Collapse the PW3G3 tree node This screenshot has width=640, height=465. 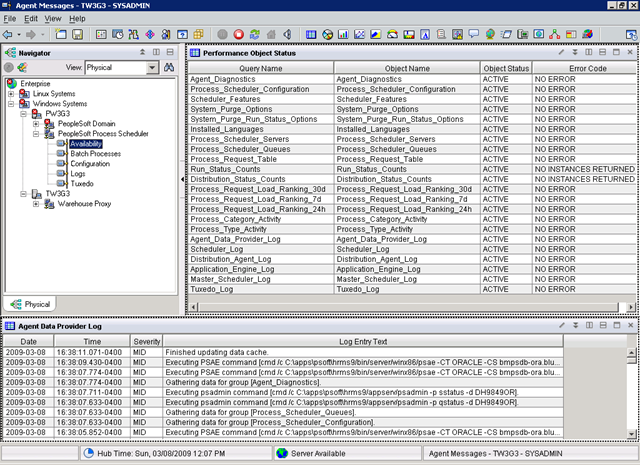pyautogui.click(x=24, y=114)
